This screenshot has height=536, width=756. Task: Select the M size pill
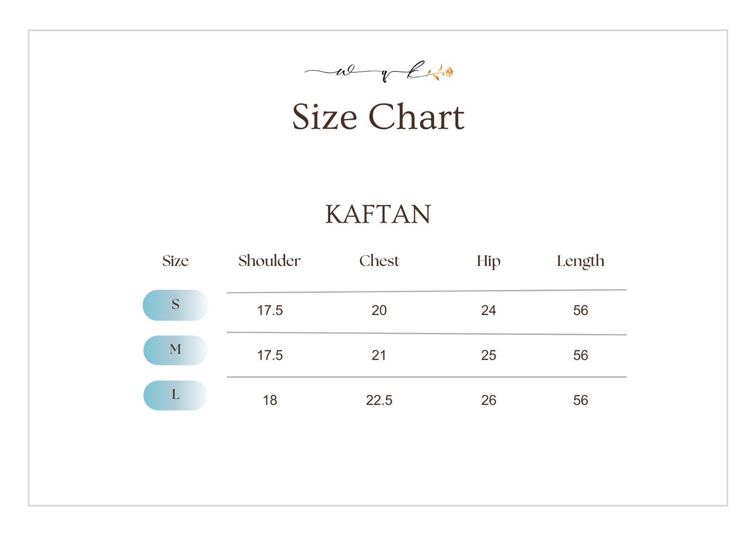pyautogui.click(x=175, y=350)
